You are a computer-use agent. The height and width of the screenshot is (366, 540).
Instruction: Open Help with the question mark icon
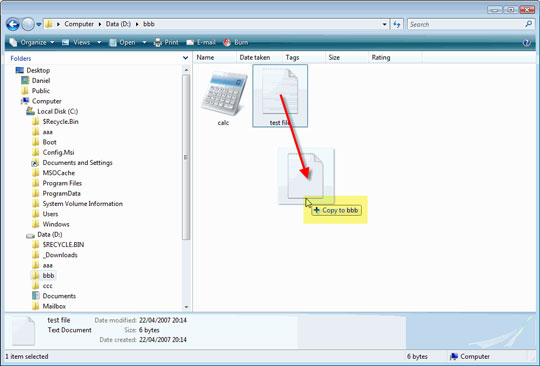(527, 43)
